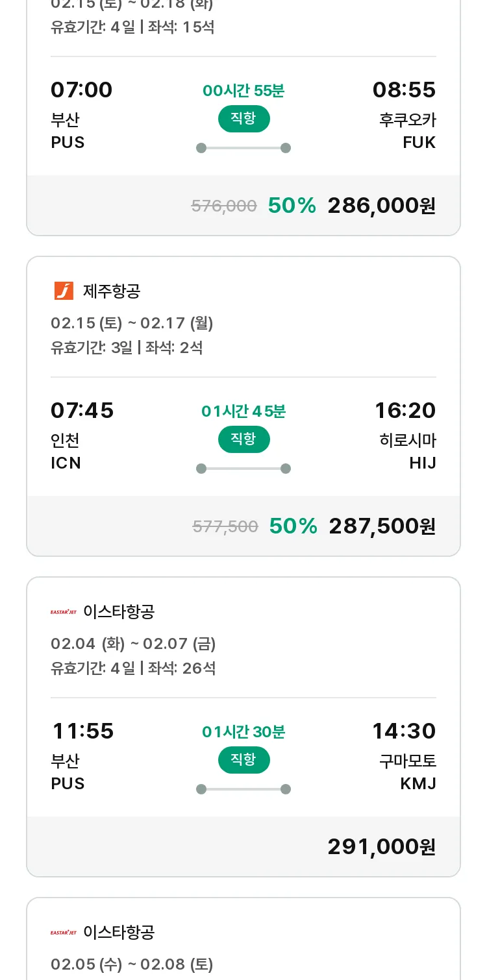Click the Eastar Jet logo on bottom card
Image resolution: width=487 pixels, height=980 pixels.
tap(64, 932)
